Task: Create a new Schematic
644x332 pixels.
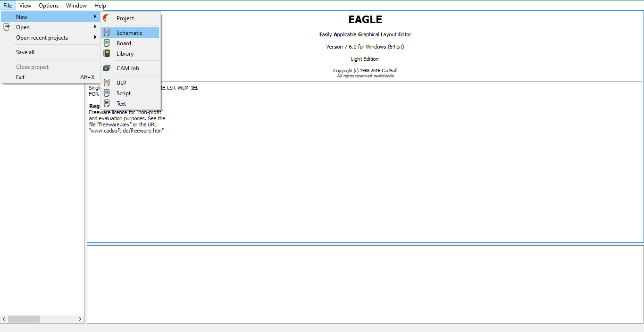Action: [130, 33]
